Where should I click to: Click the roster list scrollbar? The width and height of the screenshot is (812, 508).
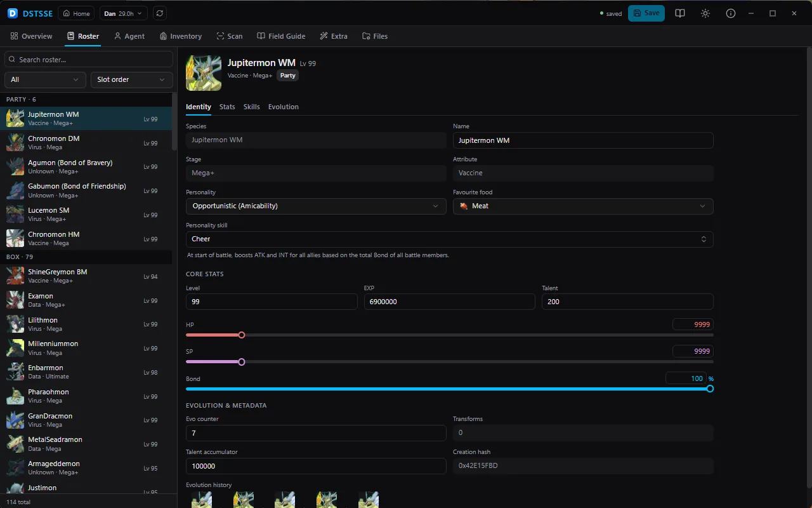174,122
